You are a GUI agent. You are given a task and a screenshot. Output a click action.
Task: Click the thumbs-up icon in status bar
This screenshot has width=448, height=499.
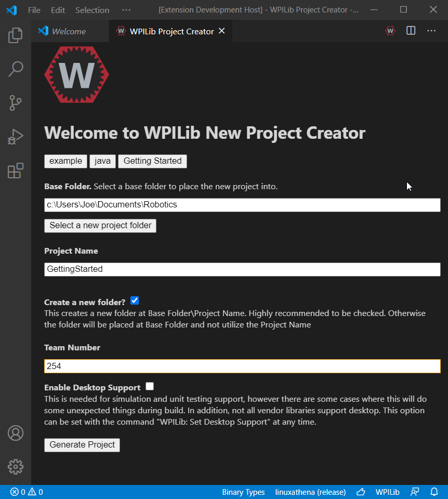361,492
